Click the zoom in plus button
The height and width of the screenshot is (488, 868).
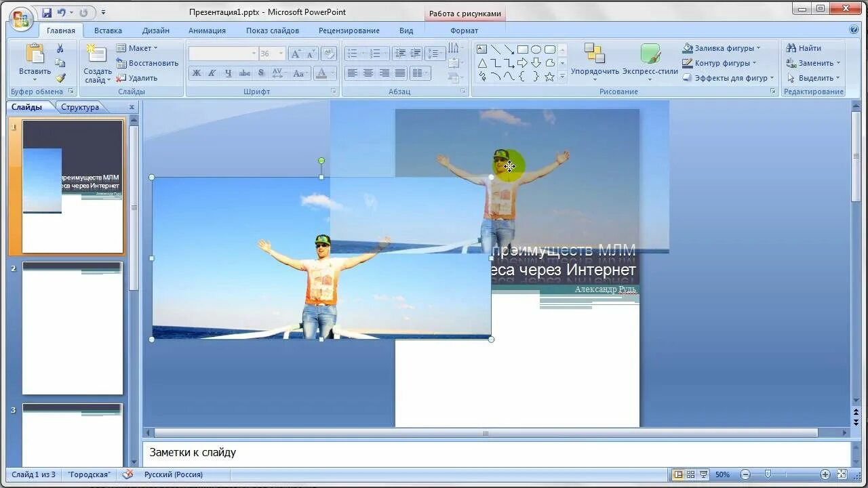pos(825,474)
